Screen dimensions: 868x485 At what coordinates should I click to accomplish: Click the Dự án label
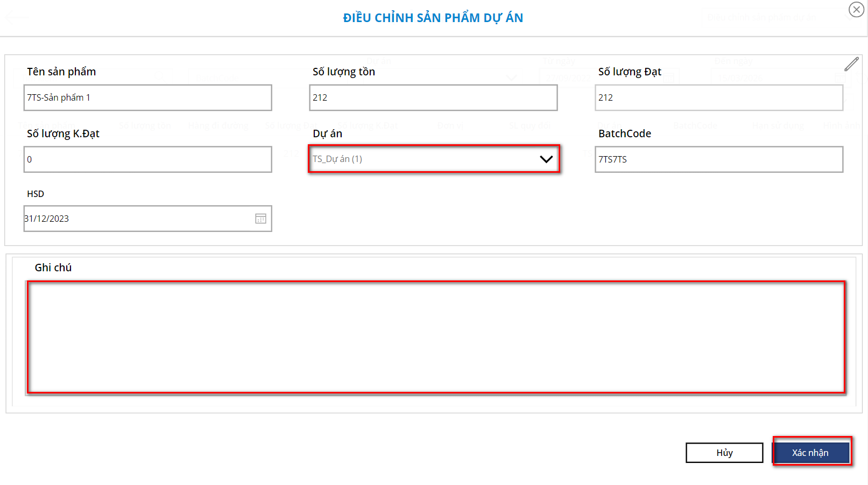[327, 133]
